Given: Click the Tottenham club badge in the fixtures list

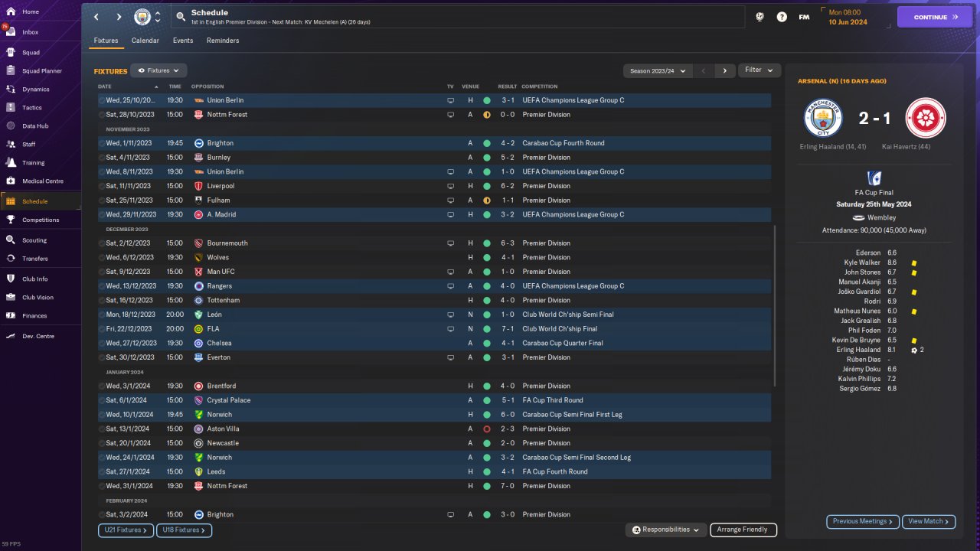Looking at the screenshot, I should pyautogui.click(x=199, y=300).
